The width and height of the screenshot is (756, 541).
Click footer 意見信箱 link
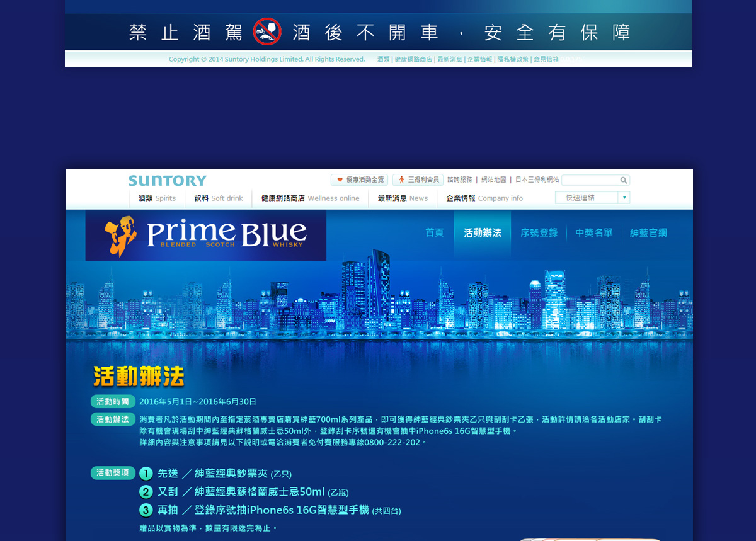tap(546, 59)
